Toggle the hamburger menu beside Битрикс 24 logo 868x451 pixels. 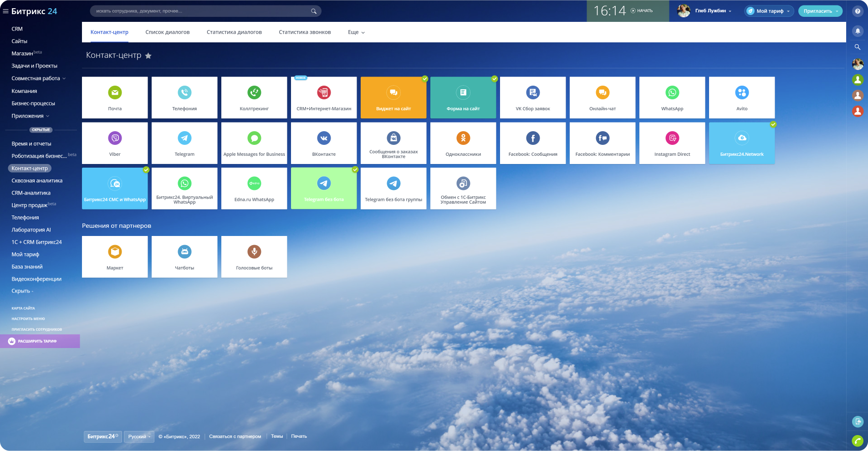[x=6, y=11]
